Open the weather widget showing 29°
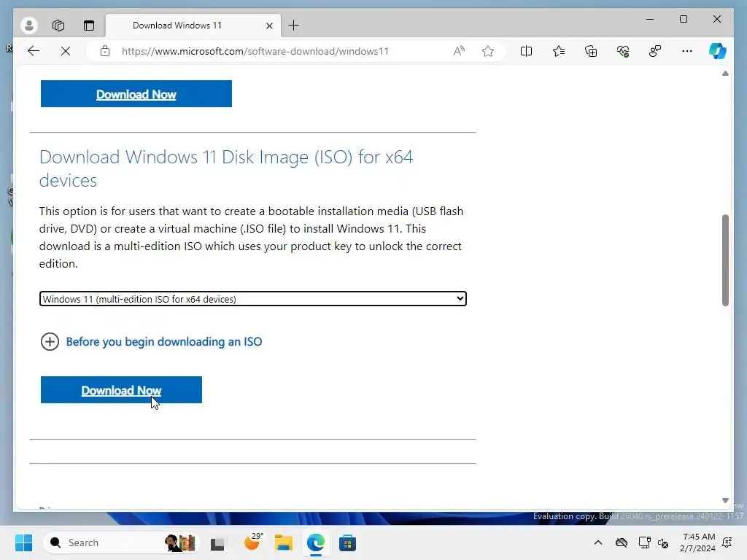The height and width of the screenshot is (560, 747). click(252, 542)
